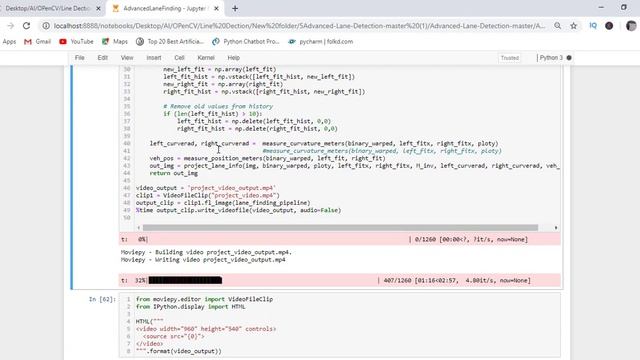The image size is (640, 360).
Task: Select the AdvancedLaneFinding Jupyter tab
Action: pyautogui.click(x=165, y=8)
